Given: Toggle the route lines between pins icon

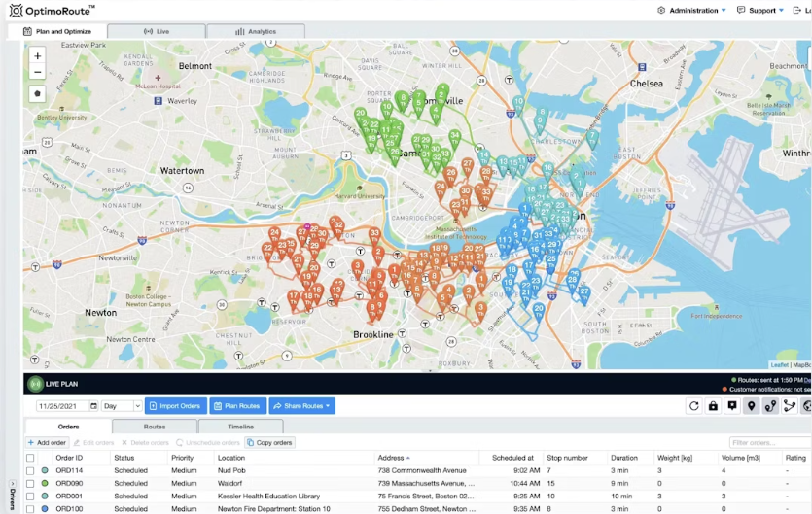Looking at the screenshot, I should (770, 406).
